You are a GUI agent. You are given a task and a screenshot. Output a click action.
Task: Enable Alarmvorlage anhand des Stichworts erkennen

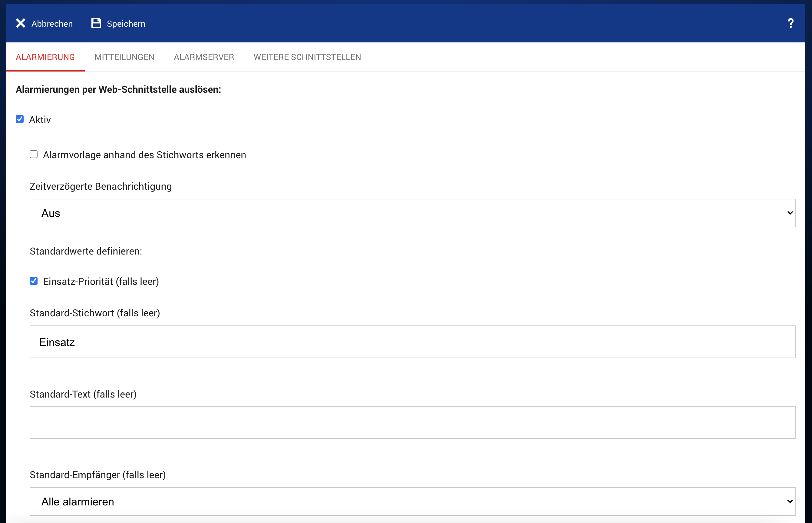point(34,155)
